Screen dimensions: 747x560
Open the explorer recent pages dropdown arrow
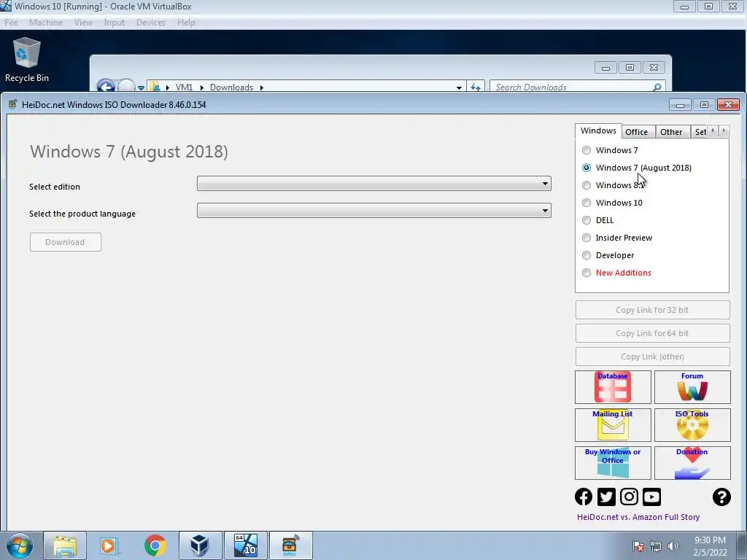click(x=141, y=87)
